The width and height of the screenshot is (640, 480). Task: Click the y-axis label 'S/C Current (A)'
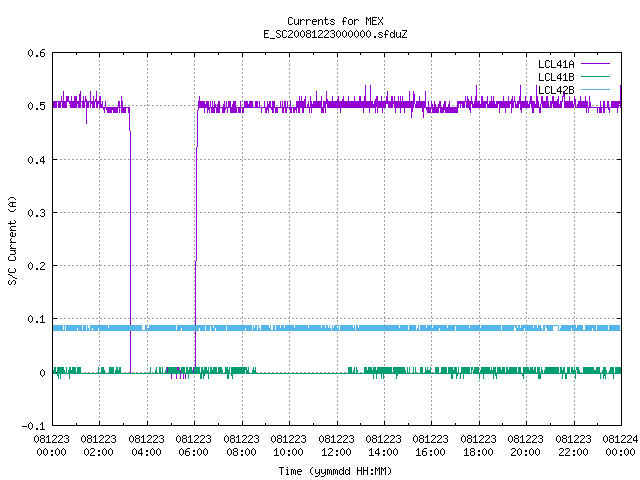(x=13, y=240)
